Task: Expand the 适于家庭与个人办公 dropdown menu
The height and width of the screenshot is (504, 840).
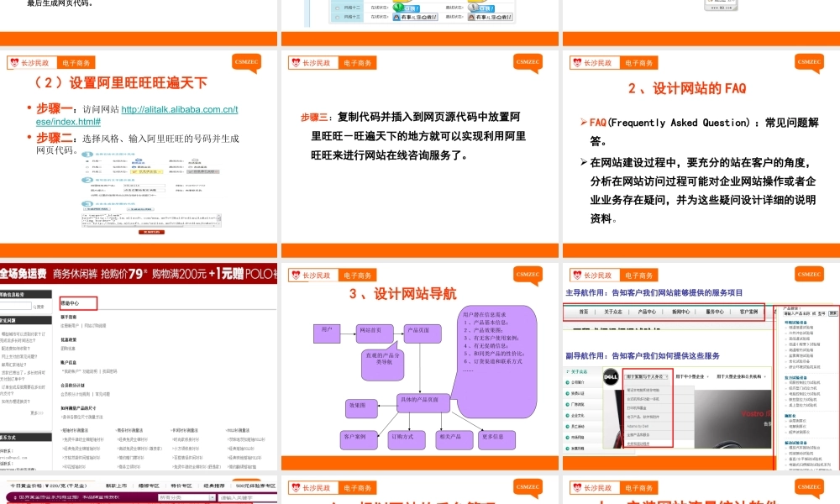Action: coord(646,376)
